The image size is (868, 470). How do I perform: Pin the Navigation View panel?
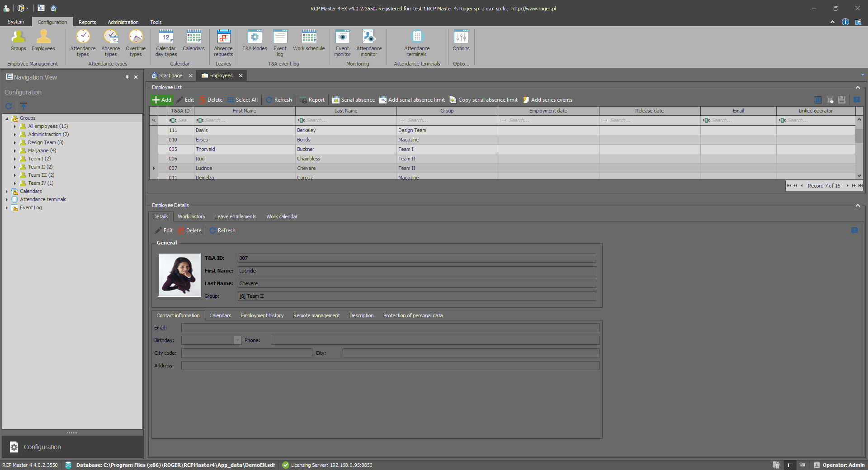[127, 77]
